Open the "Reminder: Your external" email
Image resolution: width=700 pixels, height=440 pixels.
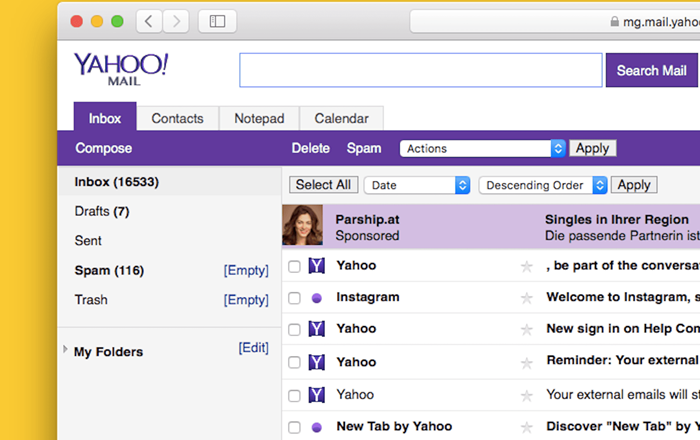[x=623, y=360]
